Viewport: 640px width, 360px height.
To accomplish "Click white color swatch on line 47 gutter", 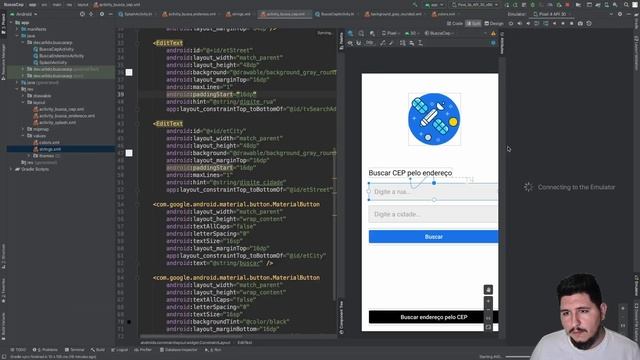I will pos(129,153).
